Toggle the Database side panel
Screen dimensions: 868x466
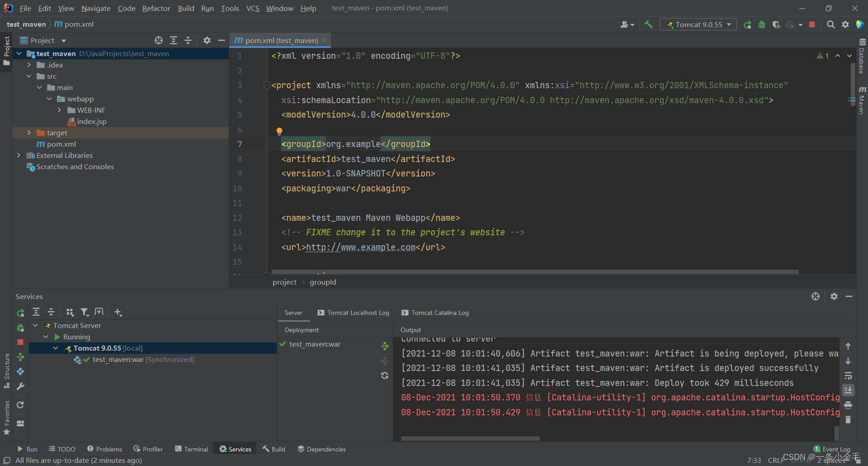point(862,56)
